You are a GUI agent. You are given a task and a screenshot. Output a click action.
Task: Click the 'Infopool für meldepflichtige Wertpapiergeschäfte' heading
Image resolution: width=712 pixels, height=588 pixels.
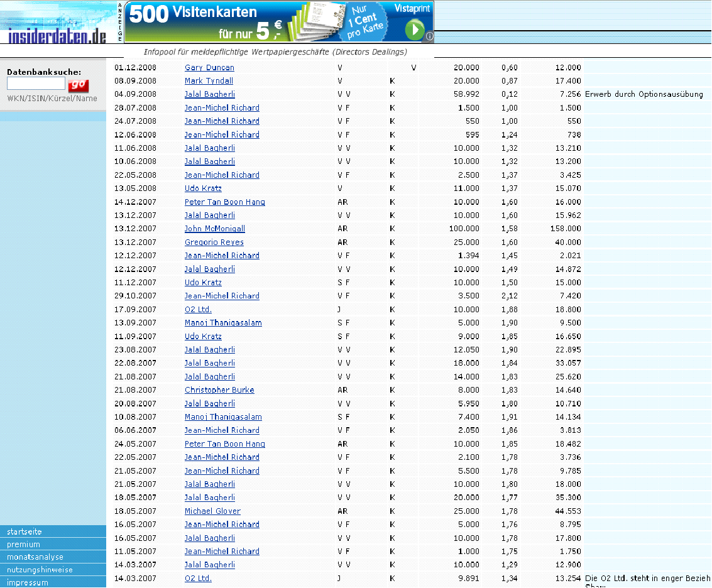(275, 52)
